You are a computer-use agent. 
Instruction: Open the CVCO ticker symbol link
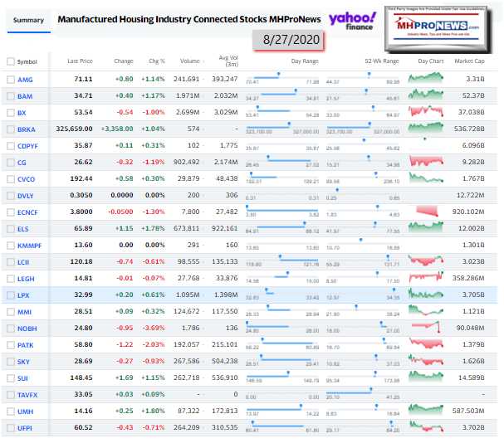[27, 178]
